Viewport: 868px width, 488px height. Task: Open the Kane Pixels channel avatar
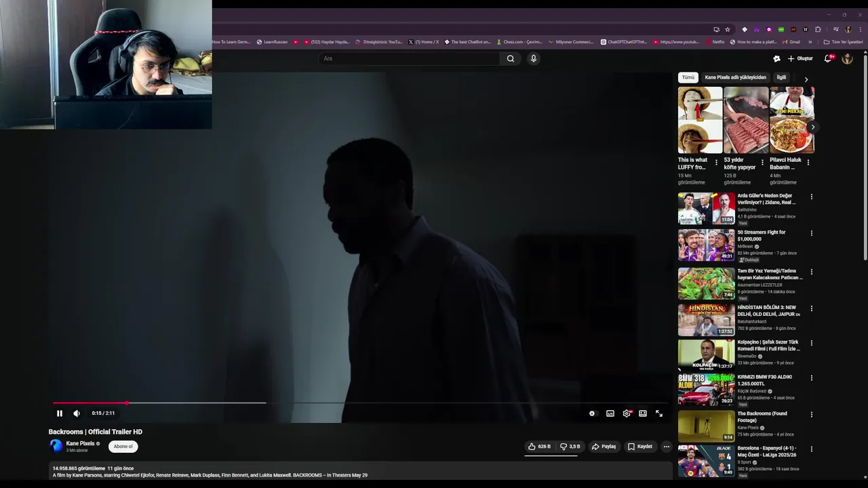56,446
